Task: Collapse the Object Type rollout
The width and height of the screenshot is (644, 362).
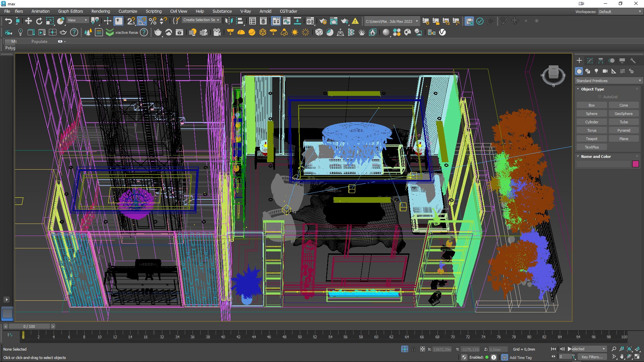Action: click(592, 89)
